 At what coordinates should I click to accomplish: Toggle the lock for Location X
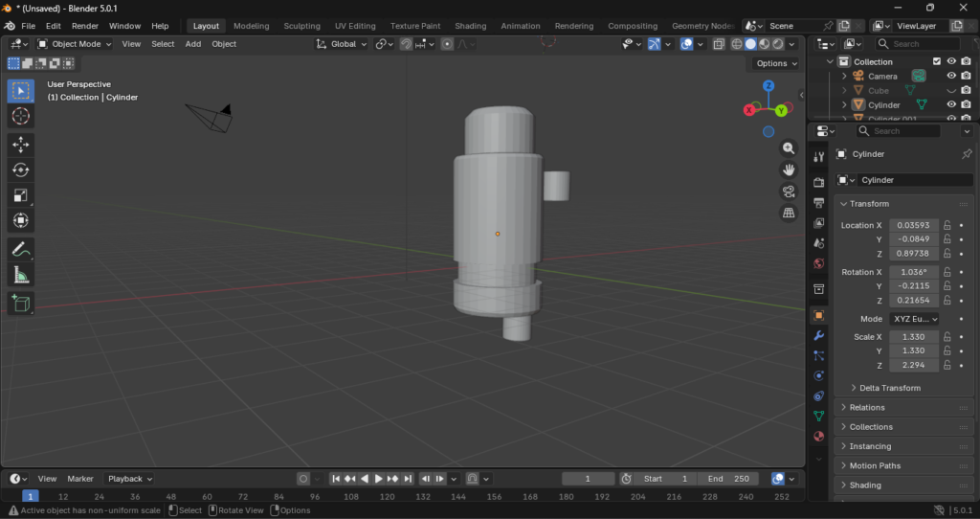coord(947,225)
